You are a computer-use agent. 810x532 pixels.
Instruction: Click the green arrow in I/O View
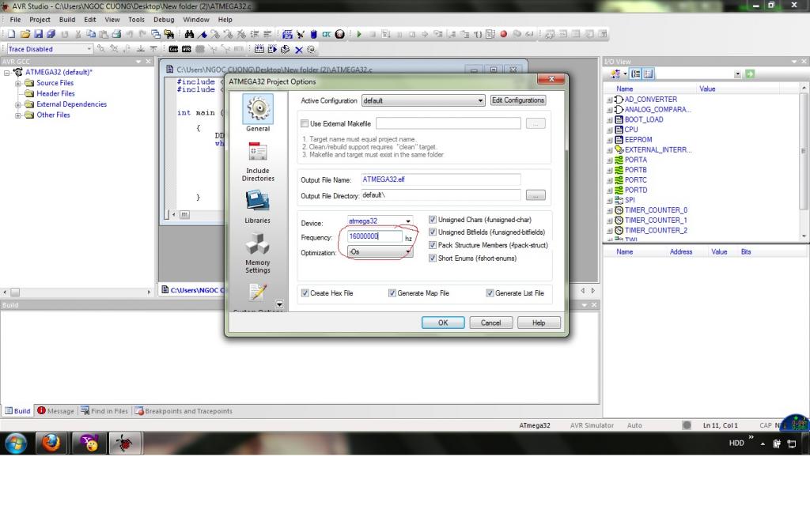coord(750,74)
